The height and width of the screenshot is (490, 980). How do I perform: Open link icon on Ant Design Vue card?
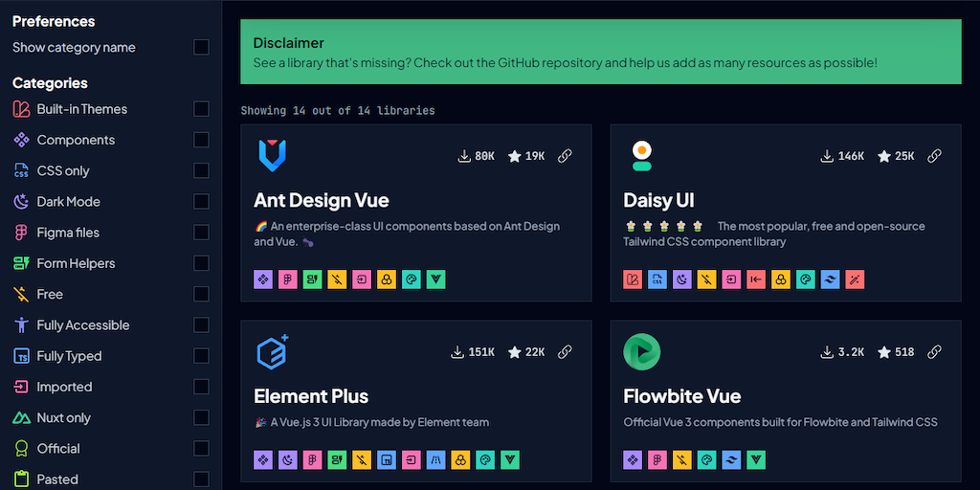click(x=565, y=156)
